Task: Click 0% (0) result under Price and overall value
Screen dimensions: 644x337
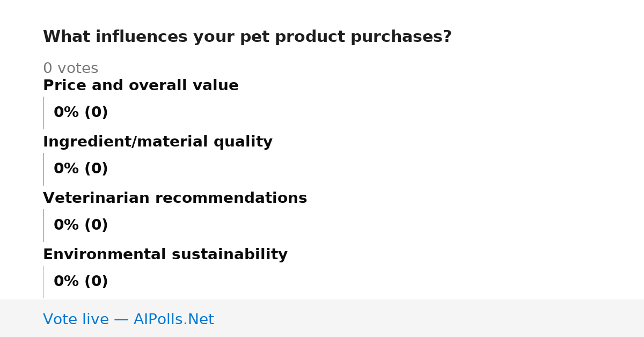Action: click(x=80, y=113)
